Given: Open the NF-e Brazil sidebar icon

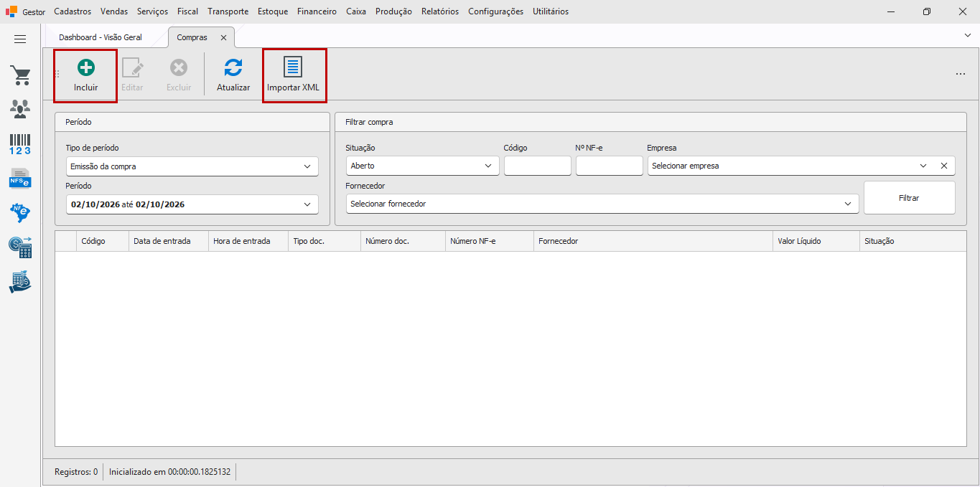Looking at the screenshot, I should pos(20,212).
